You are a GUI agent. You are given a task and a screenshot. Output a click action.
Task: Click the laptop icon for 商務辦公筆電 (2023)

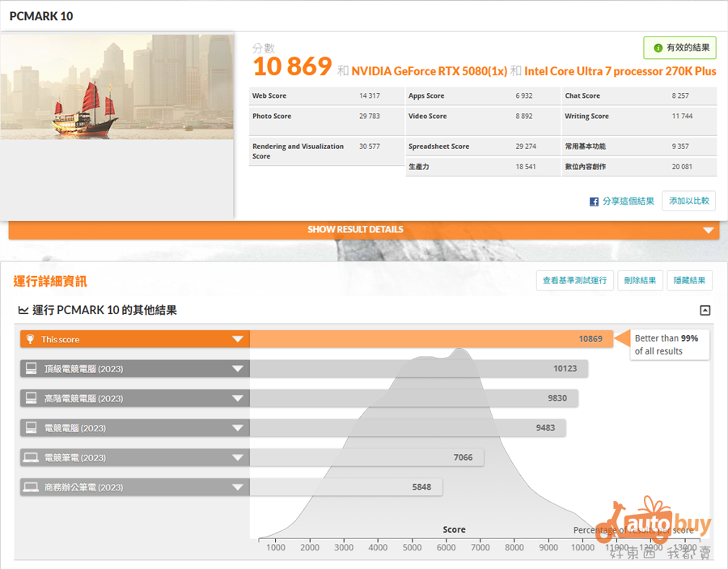click(31, 487)
